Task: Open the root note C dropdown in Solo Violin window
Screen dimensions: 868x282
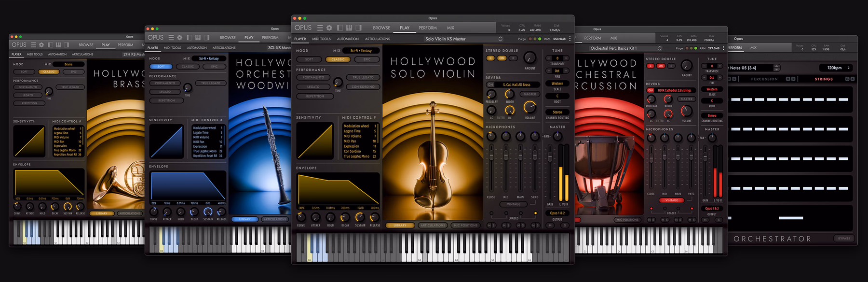Action: click(557, 96)
